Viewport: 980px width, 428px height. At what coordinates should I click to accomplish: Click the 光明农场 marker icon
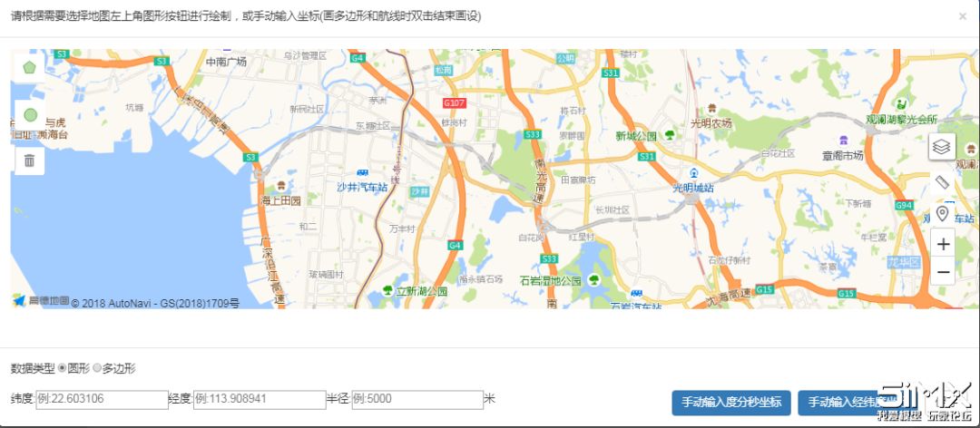[x=711, y=110]
